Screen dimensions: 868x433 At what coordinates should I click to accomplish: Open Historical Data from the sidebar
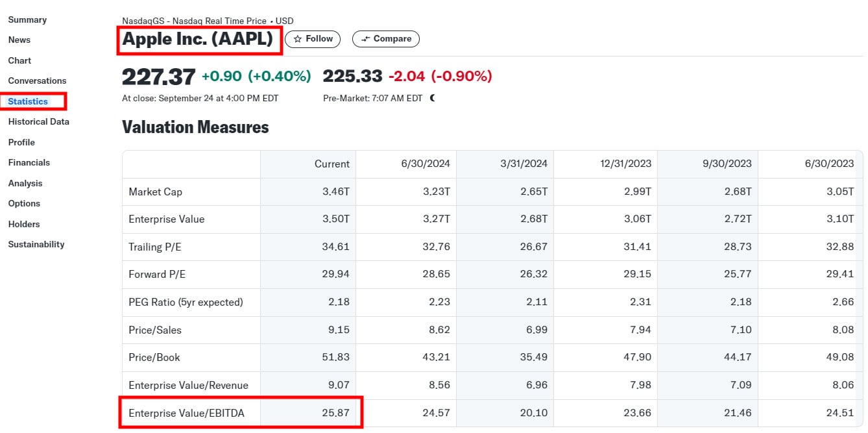38,121
